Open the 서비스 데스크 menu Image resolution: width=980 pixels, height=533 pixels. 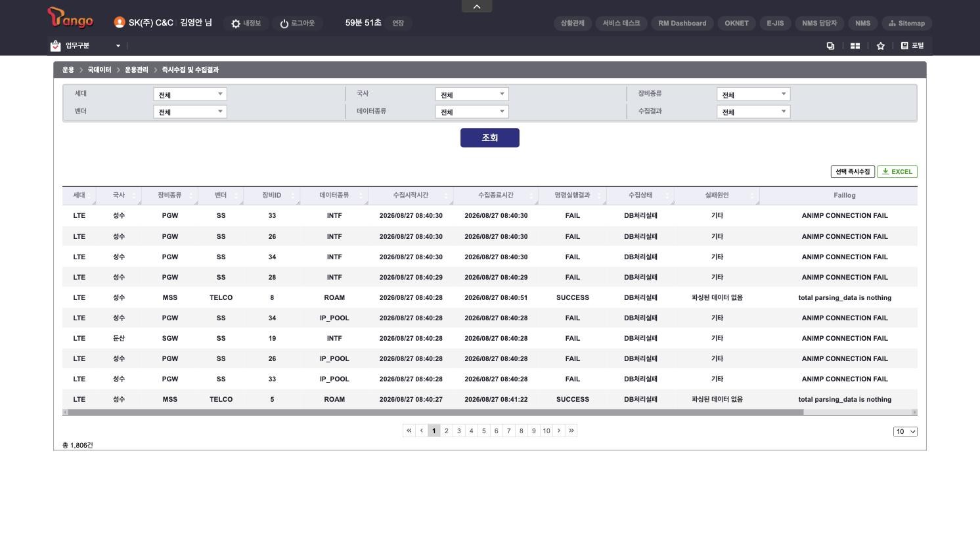click(x=621, y=24)
